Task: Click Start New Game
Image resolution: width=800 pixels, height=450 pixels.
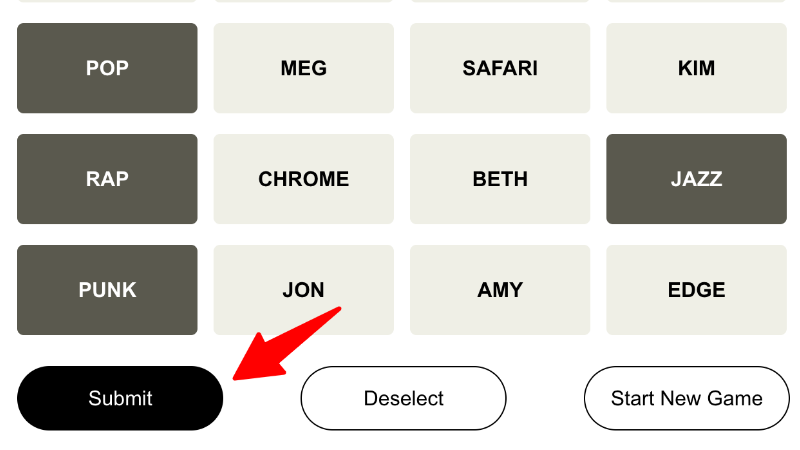Action: [686, 398]
